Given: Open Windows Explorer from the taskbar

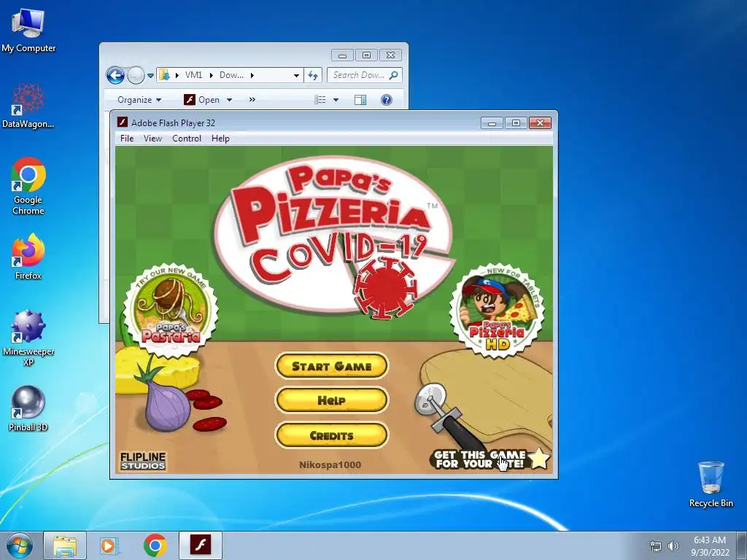Looking at the screenshot, I should click(x=65, y=545).
